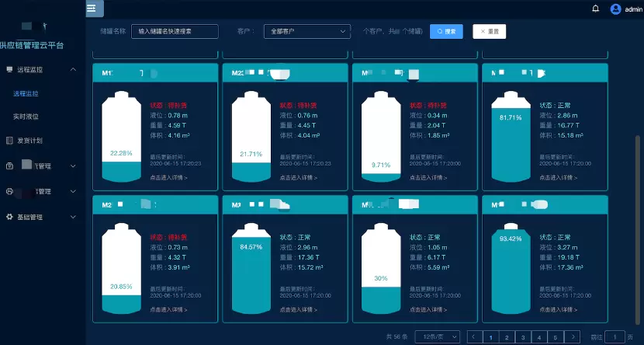
Task: Click the 重置 reset button
Action: point(490,32)
